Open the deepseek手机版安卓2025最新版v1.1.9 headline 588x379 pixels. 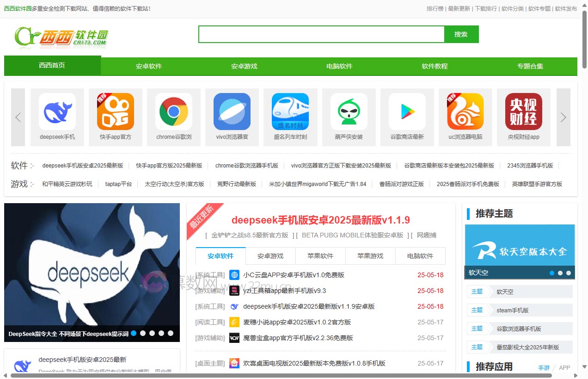coord(320,221)
